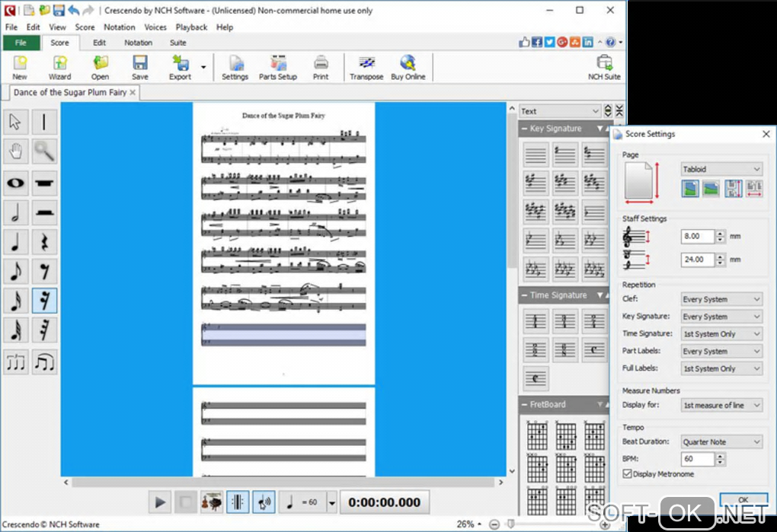777x532 pixels.
Task: Click the staff spacing 24.00 field
Action: [698, 260]
